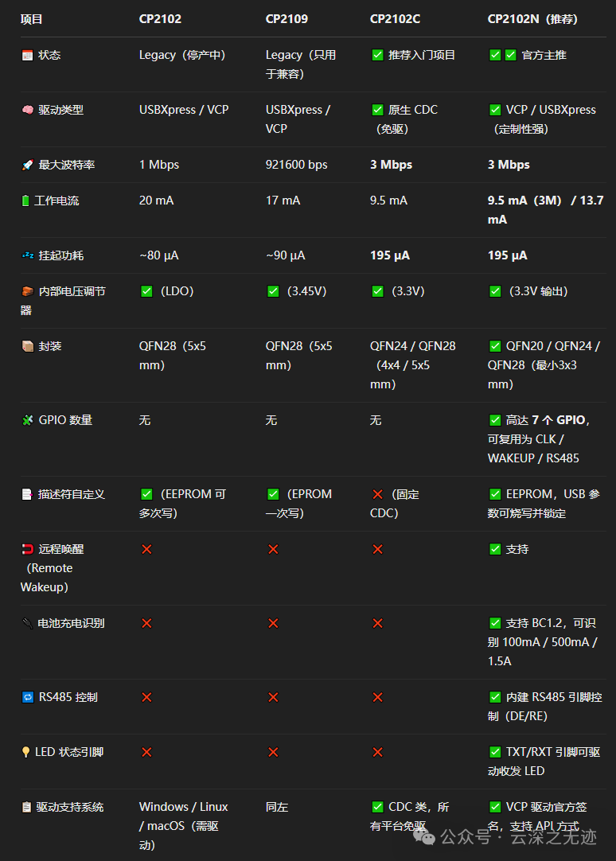The width and height of the screenshot is (616, 861).
Task: Click the CP2102N (推荐) column header
Action: click(532, 19)
